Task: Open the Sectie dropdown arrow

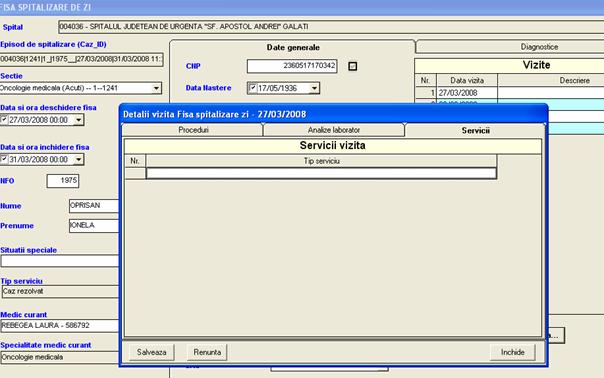Action: (x=156, y=88)
